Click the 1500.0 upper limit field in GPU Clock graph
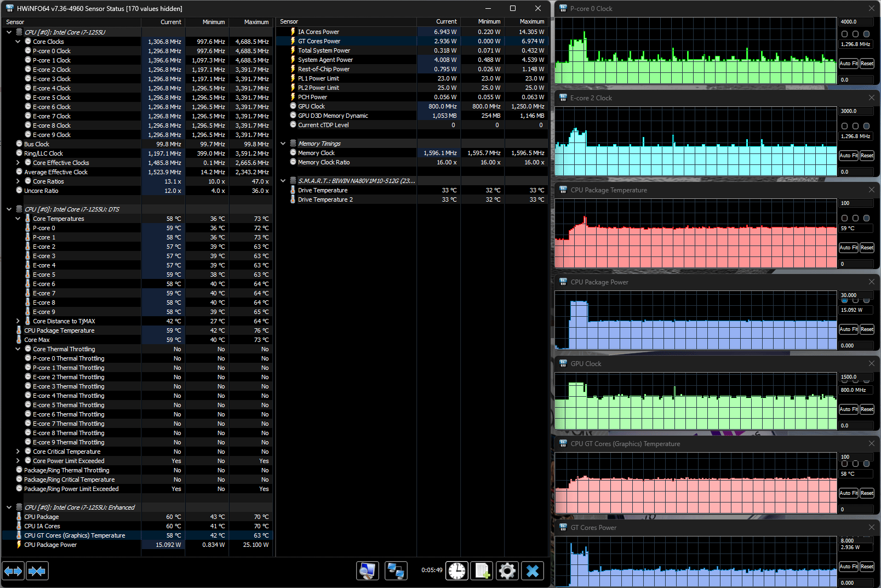 tap(856, 377)
